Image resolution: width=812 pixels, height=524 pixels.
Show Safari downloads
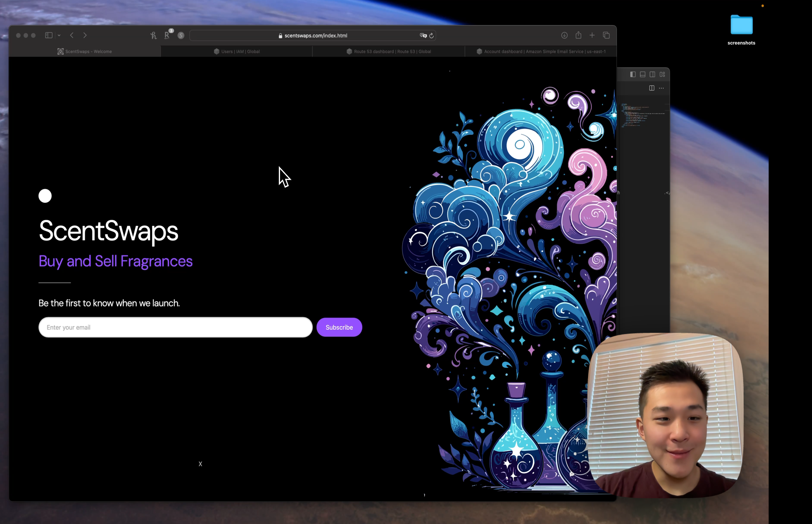[x=564, y=35]
